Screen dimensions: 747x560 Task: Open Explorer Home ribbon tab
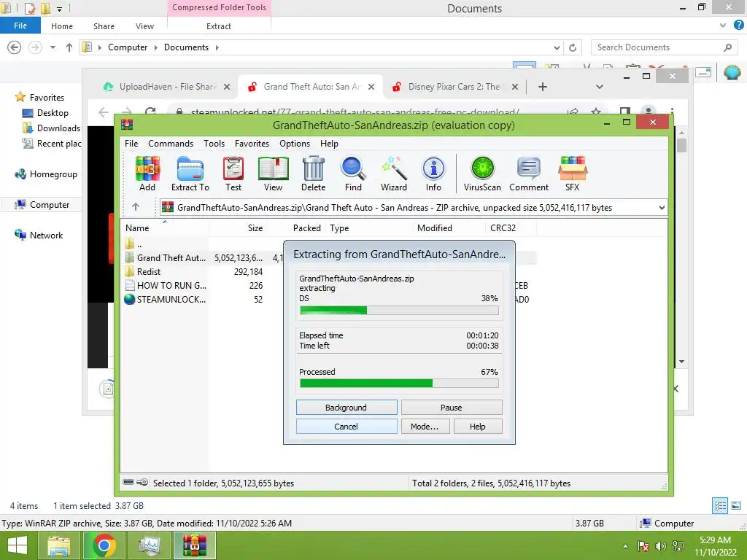pos(62,26)
